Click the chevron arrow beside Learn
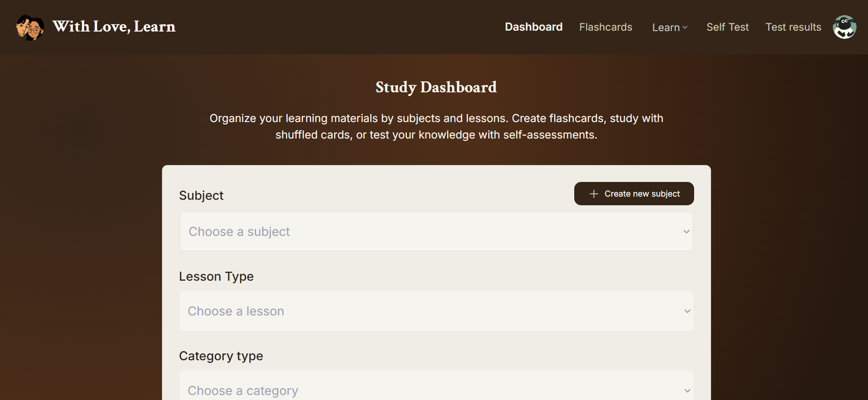This screenshot has width=868, height=400. coord(685,27)
